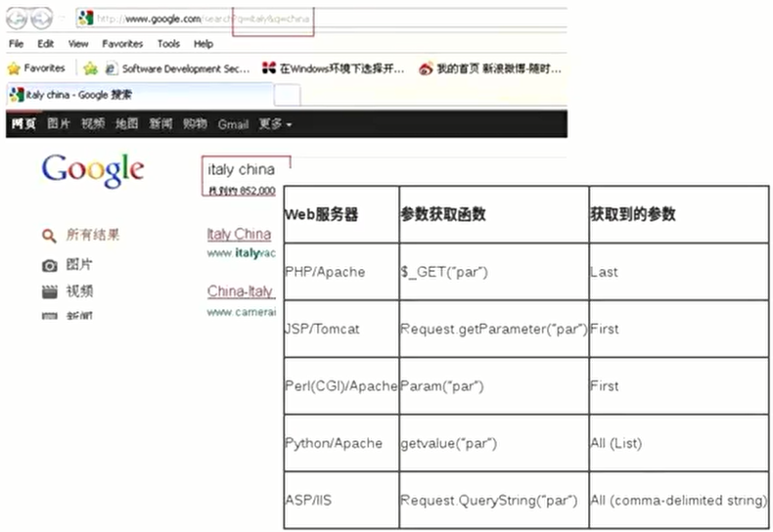Viewport: 773px width, 532px height.
Task: Click the www.camerai green result URL
Action: tap(241, 312)
